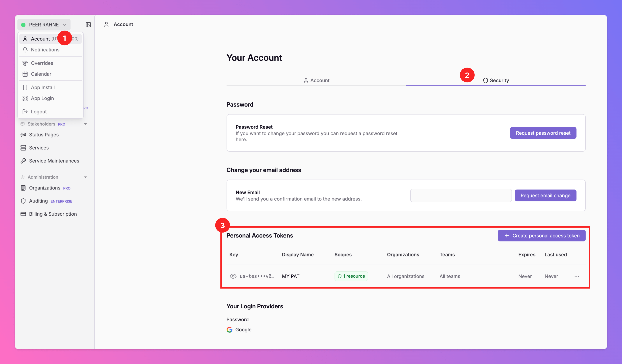Click the credit card Billing icon
This screenshot has height=364, width=622.
click(x=23, y=214)
